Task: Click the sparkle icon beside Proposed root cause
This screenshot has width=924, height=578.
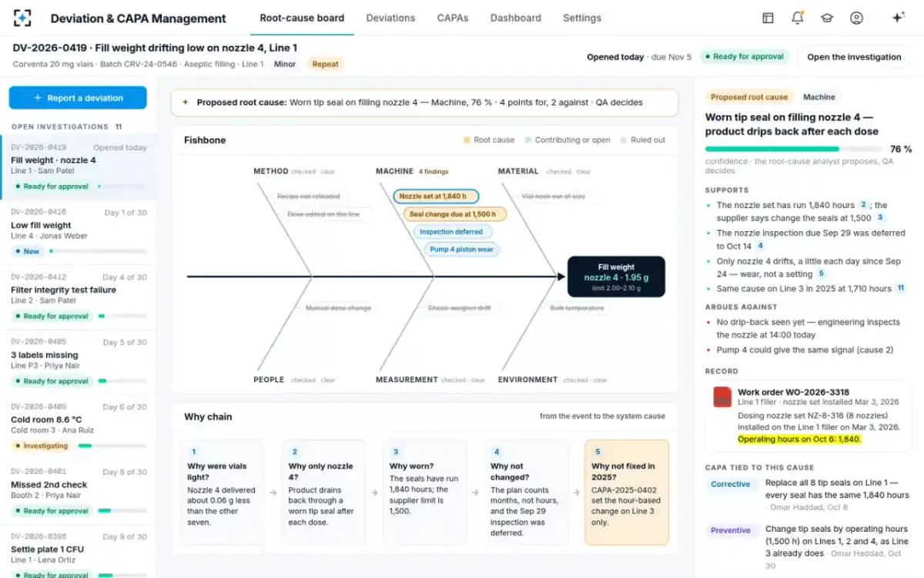Action: 185,102
